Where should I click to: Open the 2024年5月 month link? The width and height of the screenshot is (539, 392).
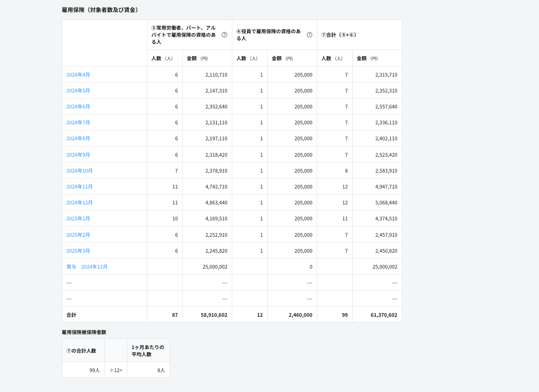[78, 91]
